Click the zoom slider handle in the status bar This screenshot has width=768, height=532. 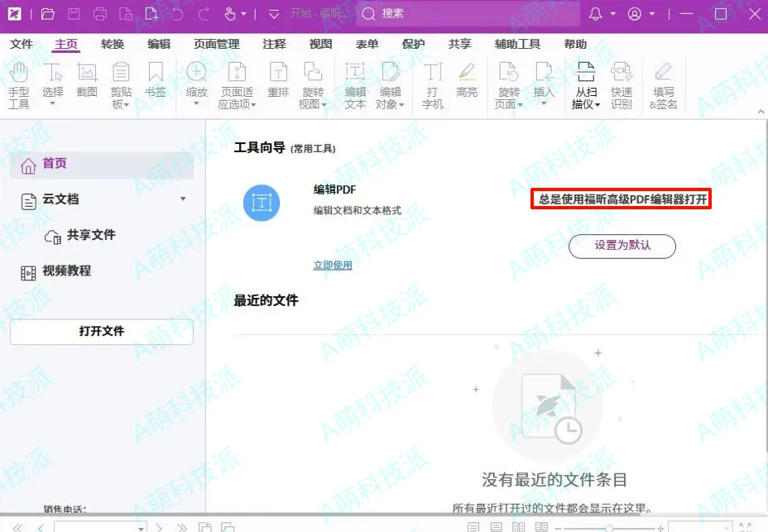click(608, 528)
